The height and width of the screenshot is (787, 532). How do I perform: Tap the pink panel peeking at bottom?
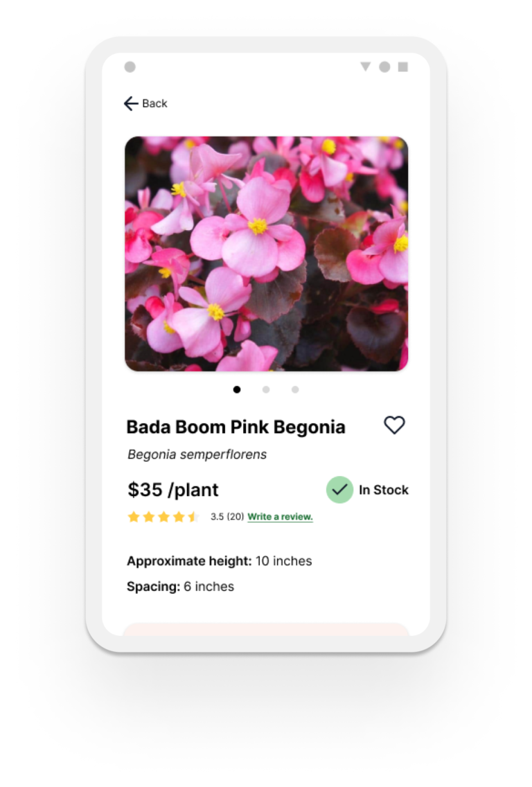266,630
